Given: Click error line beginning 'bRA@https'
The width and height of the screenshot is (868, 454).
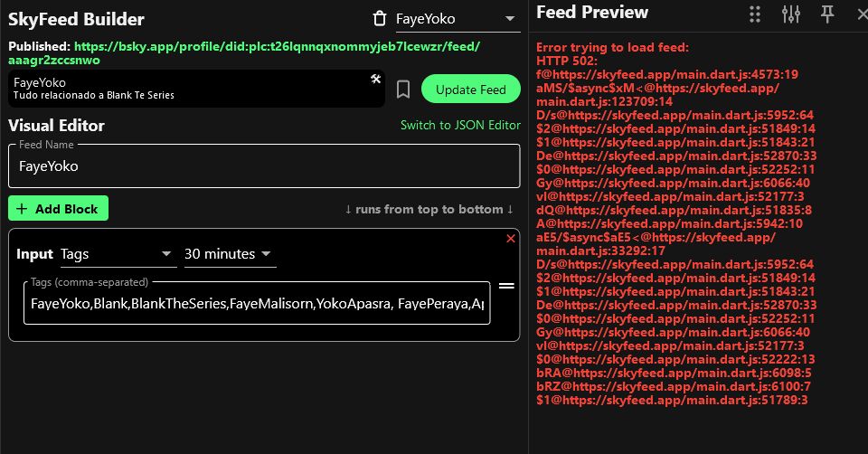Looking at the screenshot, I should coord(674,374).
